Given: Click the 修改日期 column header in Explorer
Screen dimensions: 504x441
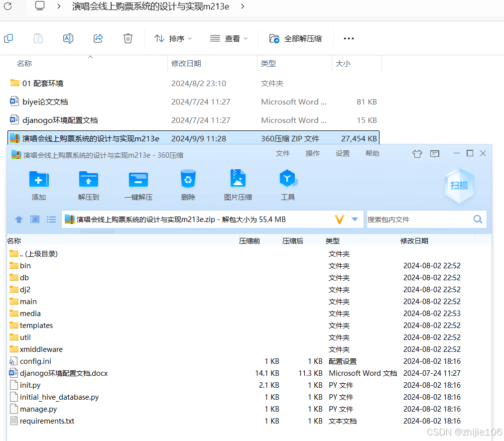Looking at the screenshot, I should tap(186, 64).
